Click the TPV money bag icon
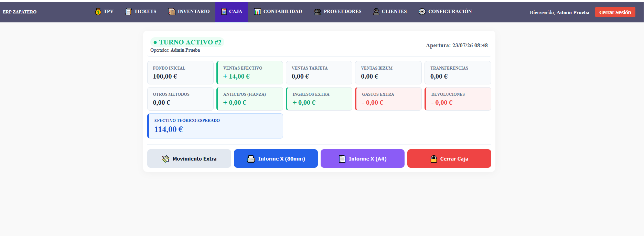The image size is (644, 236). (x=98, y=12)
